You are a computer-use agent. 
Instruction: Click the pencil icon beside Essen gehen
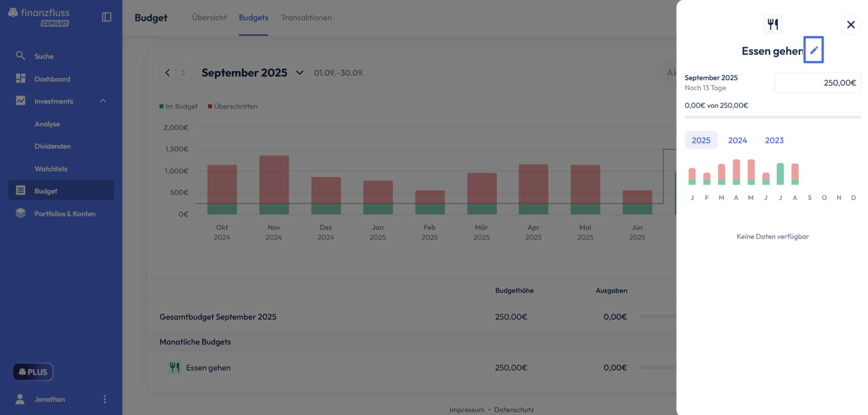[x=814, y=50]
